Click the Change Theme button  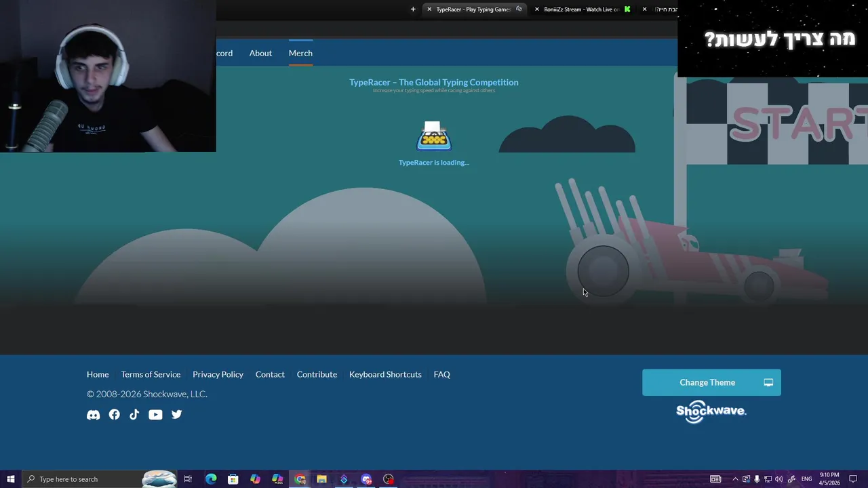(x=711, y=382)
